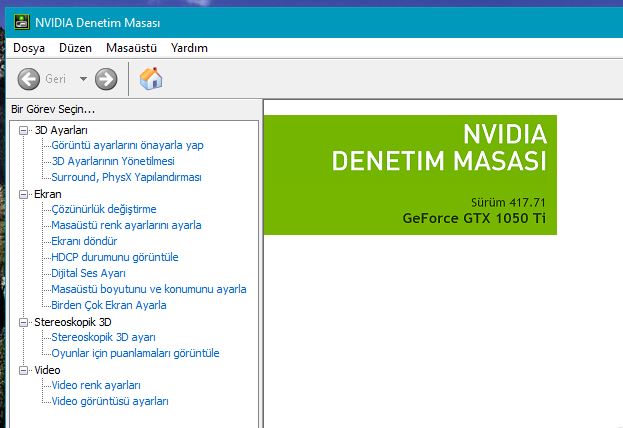Click the forward arrow navigation button
The width and height of the screenshot is (623, 428).
pyautogui.click(x=106, y=79)
